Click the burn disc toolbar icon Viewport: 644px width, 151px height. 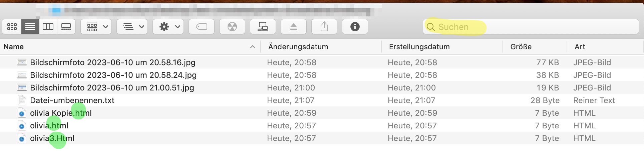(232, 27)
